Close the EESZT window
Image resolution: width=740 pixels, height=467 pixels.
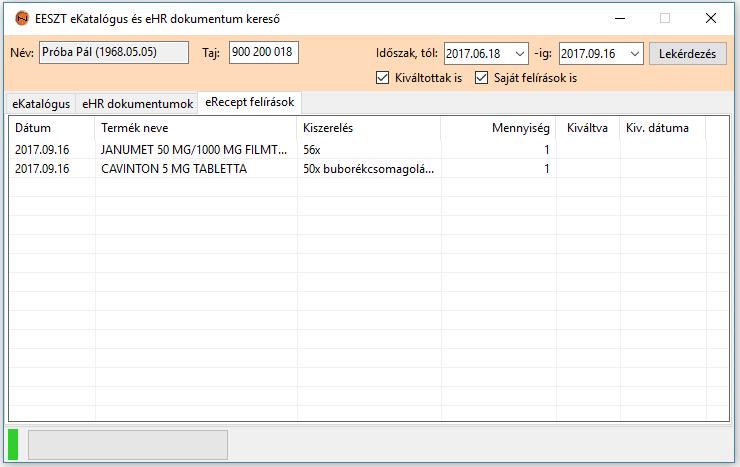tap(711, 18)
